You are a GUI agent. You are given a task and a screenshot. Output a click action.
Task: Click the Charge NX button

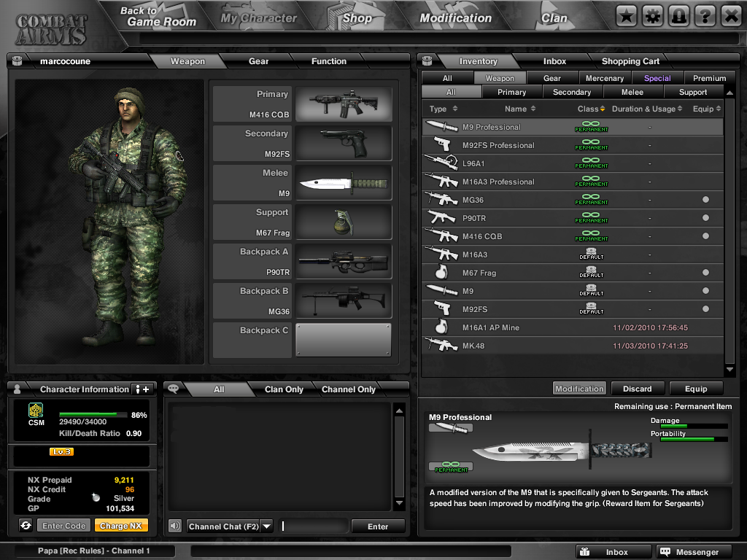coord(121,526)
